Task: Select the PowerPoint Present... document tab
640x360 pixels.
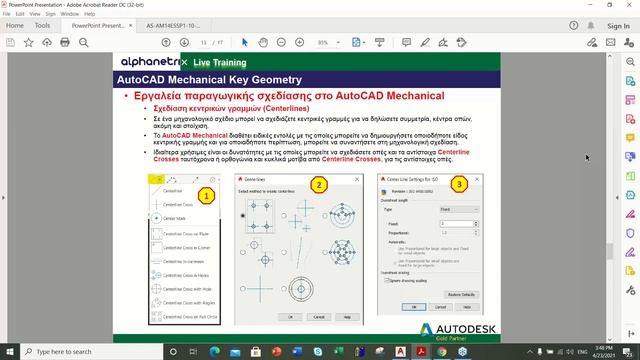Action: click(98, 25)
